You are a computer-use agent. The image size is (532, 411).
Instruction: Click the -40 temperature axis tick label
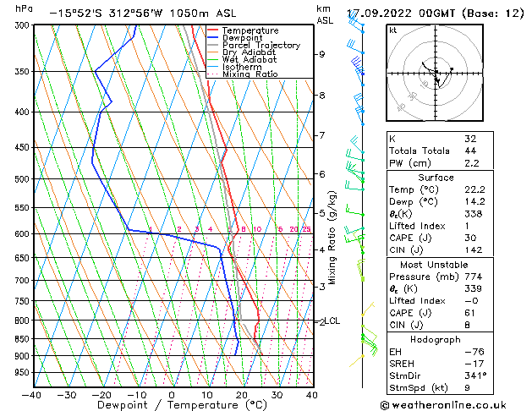31,396
